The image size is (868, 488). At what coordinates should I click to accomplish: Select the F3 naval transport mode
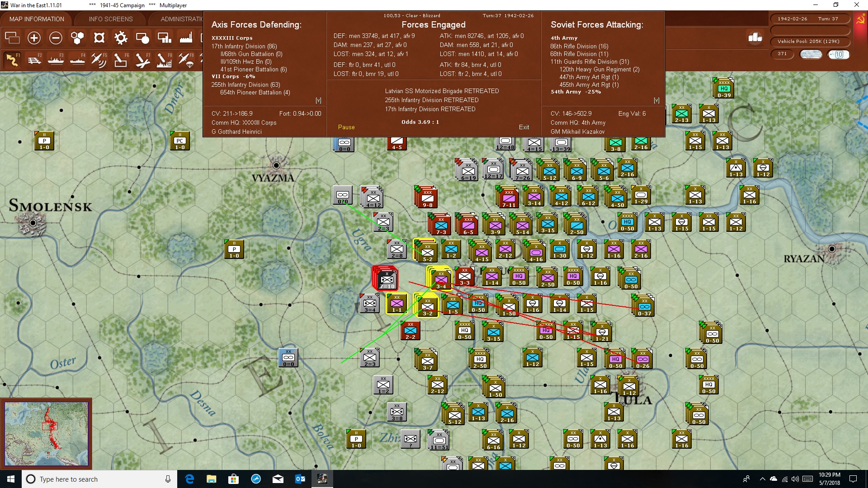point(56,60)
